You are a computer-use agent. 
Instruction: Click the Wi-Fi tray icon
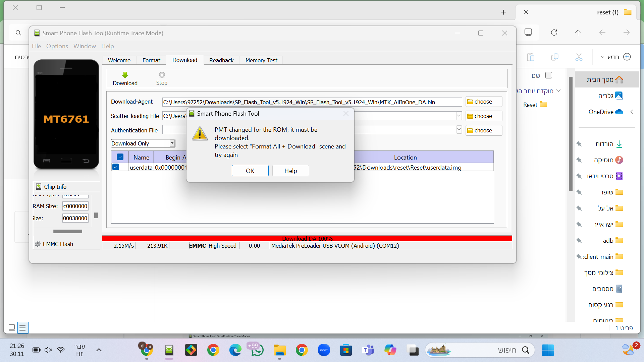pyautogui.click(x=61, y=350)
